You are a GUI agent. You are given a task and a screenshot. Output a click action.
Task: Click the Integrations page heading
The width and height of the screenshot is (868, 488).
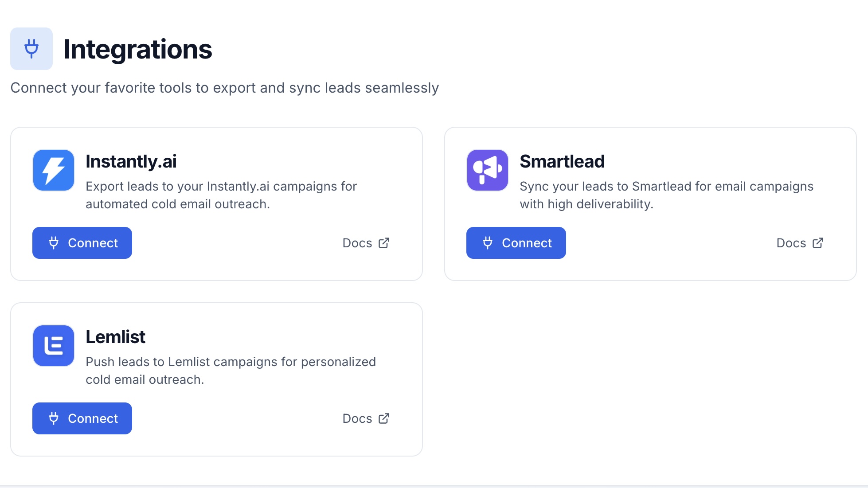coord(138,49)
